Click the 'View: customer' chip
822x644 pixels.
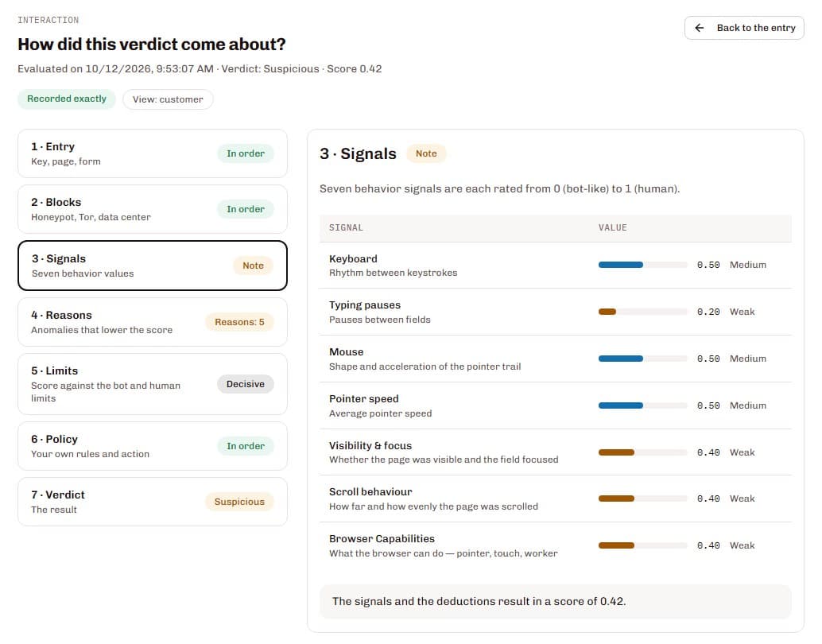tap(168, 99)
